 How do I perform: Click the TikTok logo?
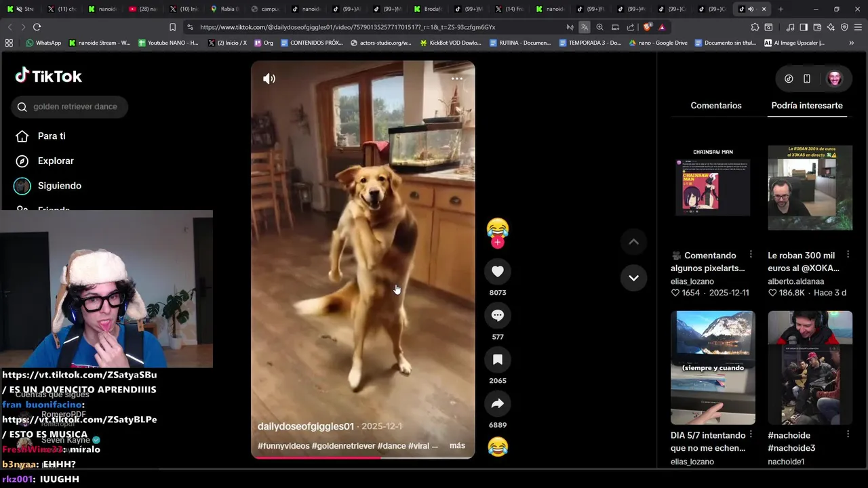pos(49,76)
